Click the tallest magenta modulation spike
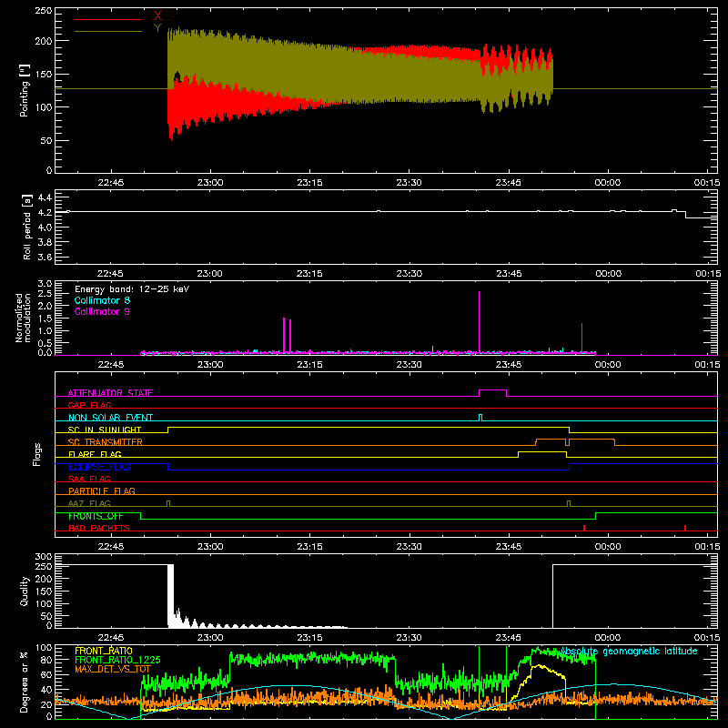 480,322
